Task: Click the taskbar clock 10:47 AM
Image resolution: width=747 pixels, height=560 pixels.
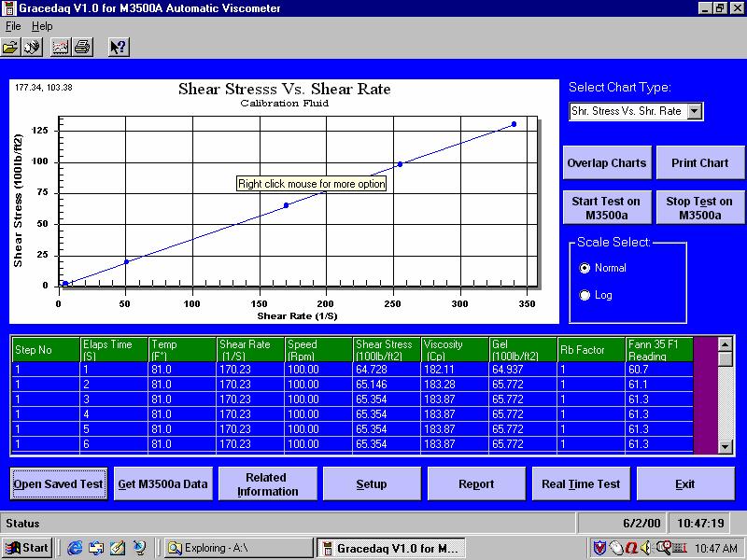Action: [x=716, y=548]
